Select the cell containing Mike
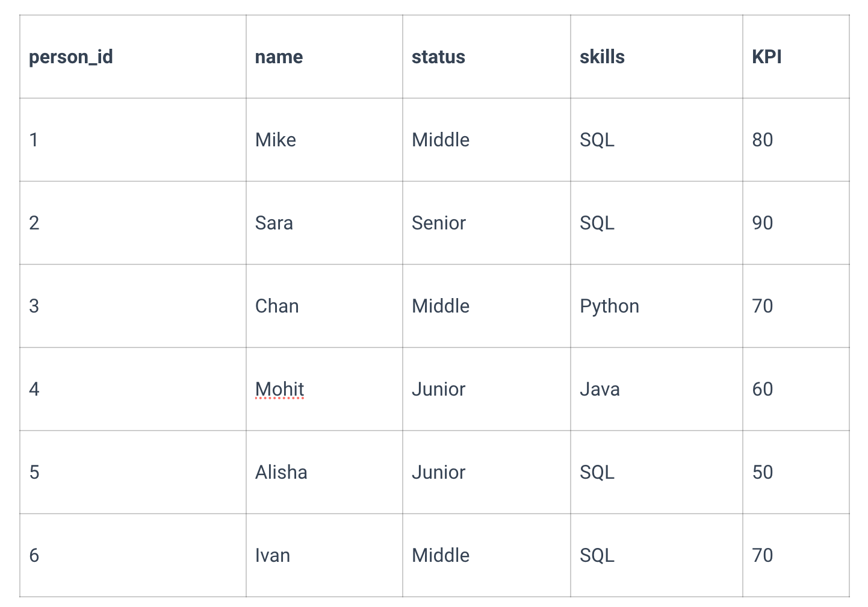This screenshot has height=607, width=868. (324, 140)
